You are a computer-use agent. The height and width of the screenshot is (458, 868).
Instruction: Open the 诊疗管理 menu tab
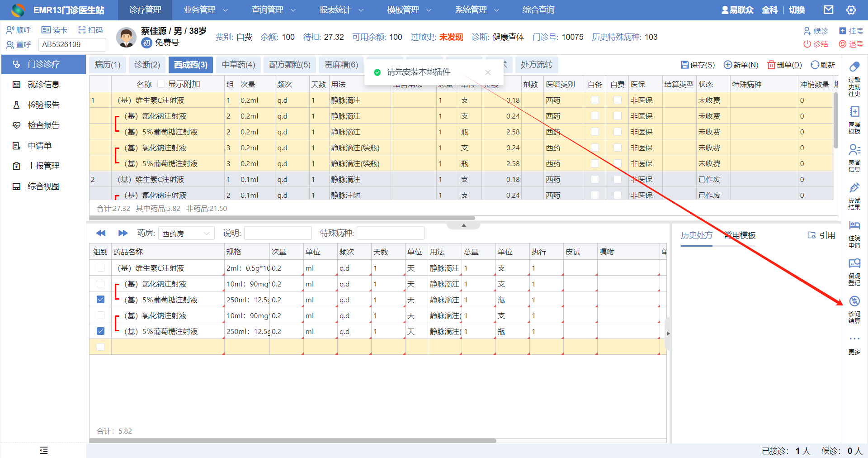coord(145,10)
